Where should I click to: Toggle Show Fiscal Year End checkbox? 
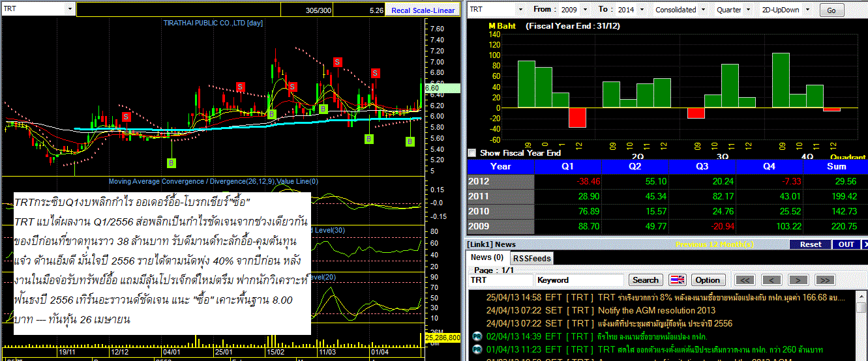tap(473, 153)
